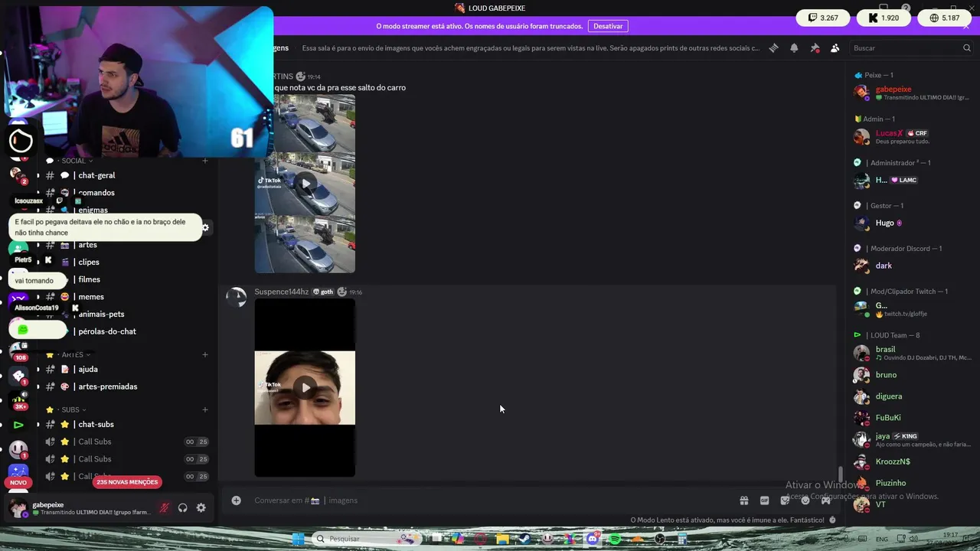Open Windows Start menu
The image size is (980, 551).
(x=298, y=539)
